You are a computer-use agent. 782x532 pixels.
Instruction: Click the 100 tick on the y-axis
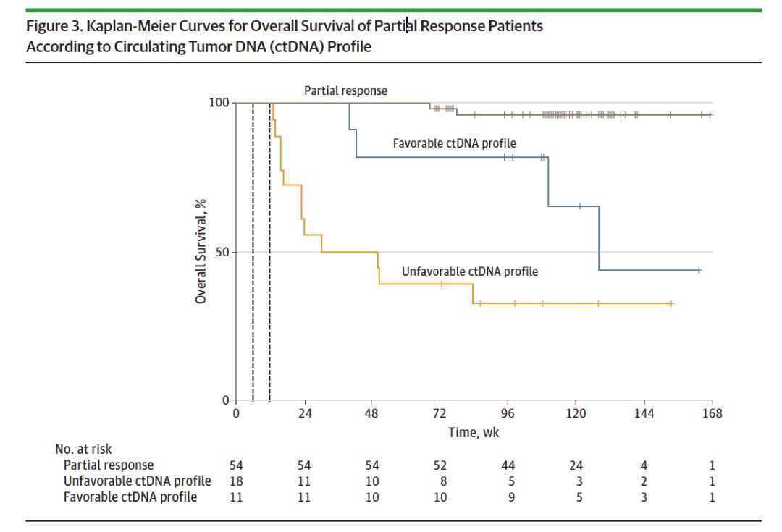click(x=219, y=103)
